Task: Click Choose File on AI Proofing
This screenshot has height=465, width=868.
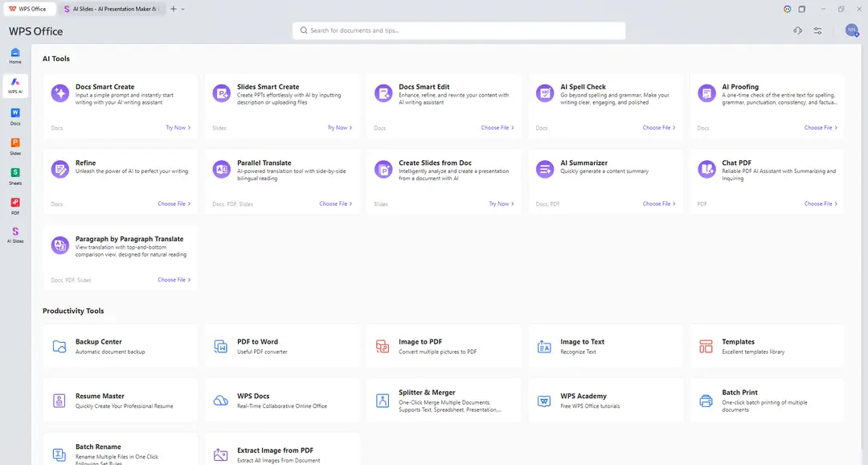Action: 821,127
